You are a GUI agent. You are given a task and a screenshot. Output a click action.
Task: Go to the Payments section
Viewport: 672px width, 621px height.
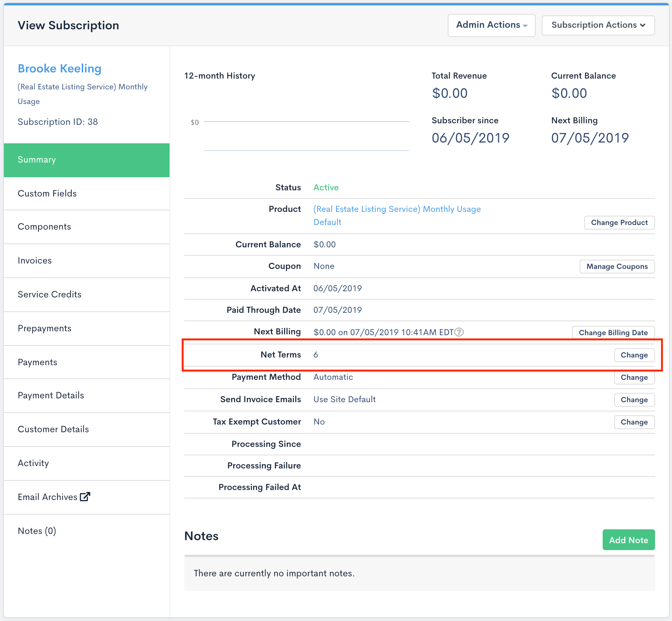tap(87, 363)
